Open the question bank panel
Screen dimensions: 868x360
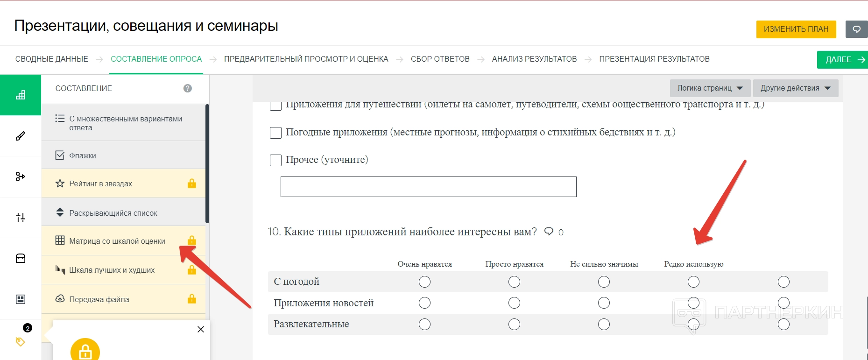coord(21,258)
